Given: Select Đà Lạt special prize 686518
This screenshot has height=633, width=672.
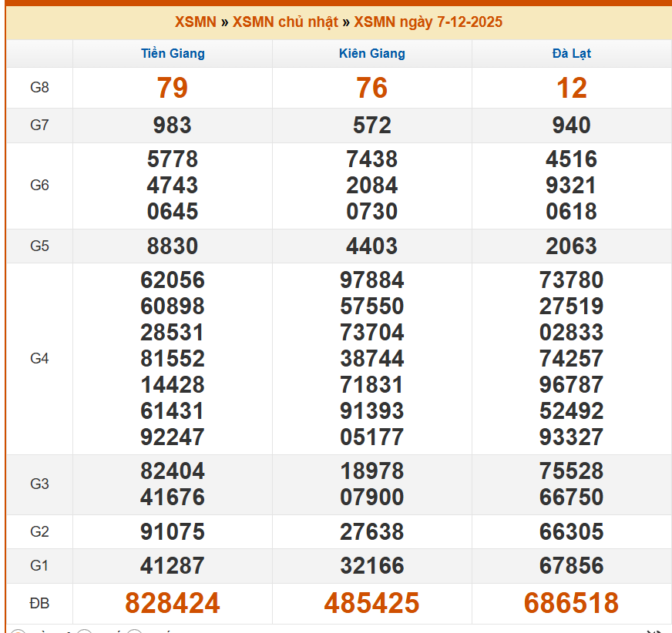Looking at the screenshot, I should tap(571, 604).
